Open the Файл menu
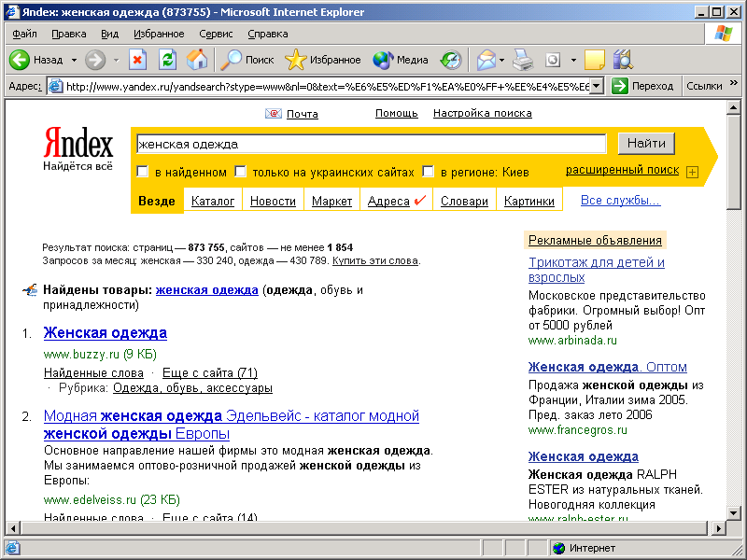 point(25,34)
